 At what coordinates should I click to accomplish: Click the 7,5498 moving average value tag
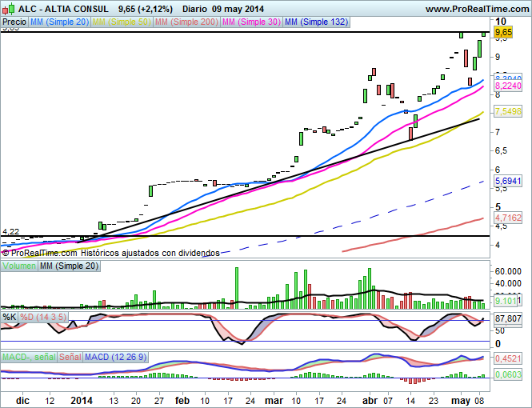pyautogui.click(x=508, y=111)
